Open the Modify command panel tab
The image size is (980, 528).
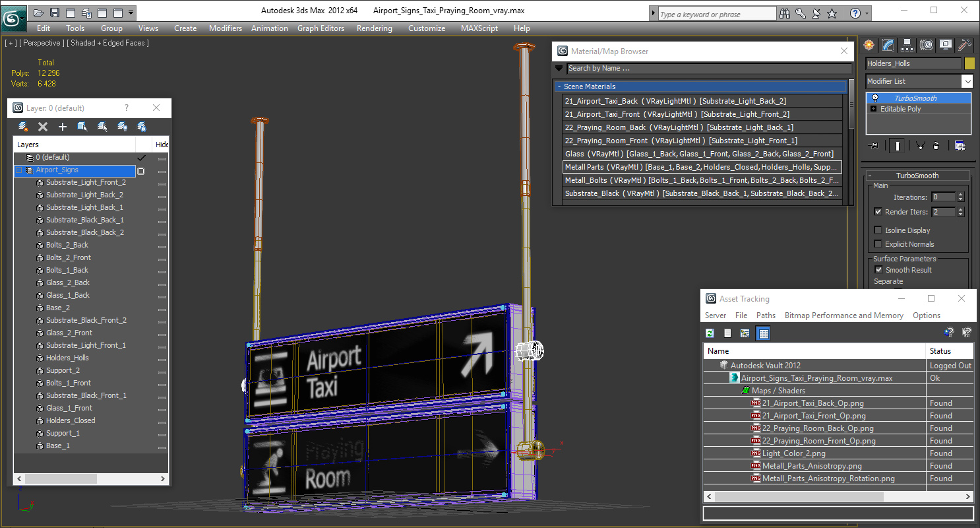(888, 45)
